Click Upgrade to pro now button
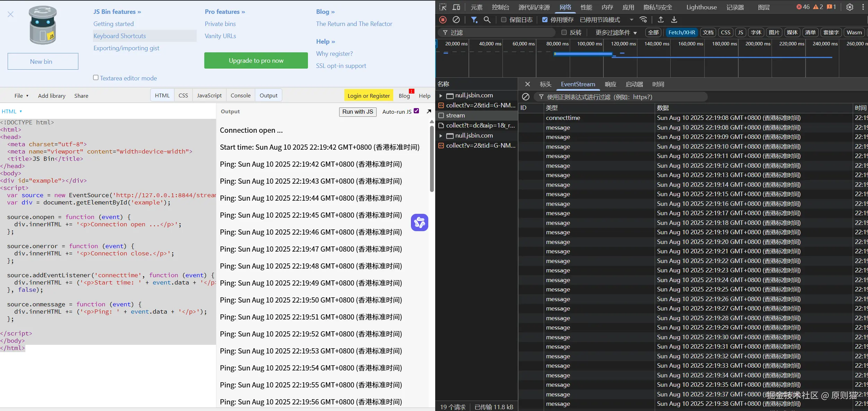Screen dimensions: 868x411 pos(256,61)
